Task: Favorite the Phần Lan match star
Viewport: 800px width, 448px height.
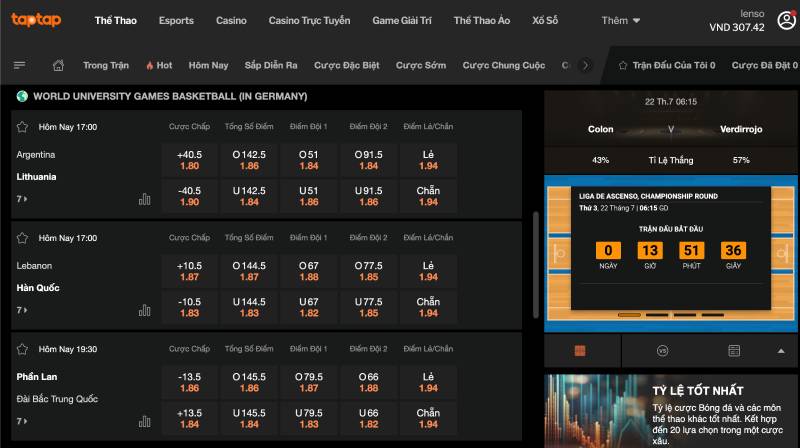Action: click(x=22, y=349)
